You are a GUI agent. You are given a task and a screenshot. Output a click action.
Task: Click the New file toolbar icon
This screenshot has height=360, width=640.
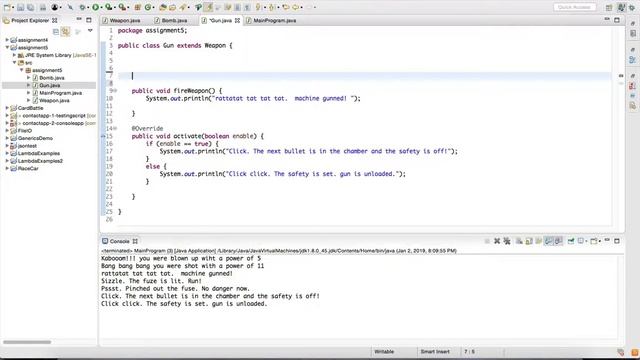coord(7,7)
